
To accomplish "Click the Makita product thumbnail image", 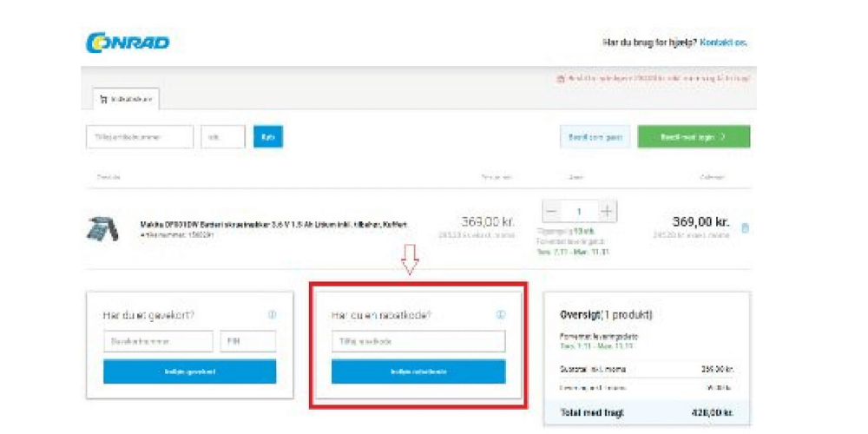I will 103,228.
